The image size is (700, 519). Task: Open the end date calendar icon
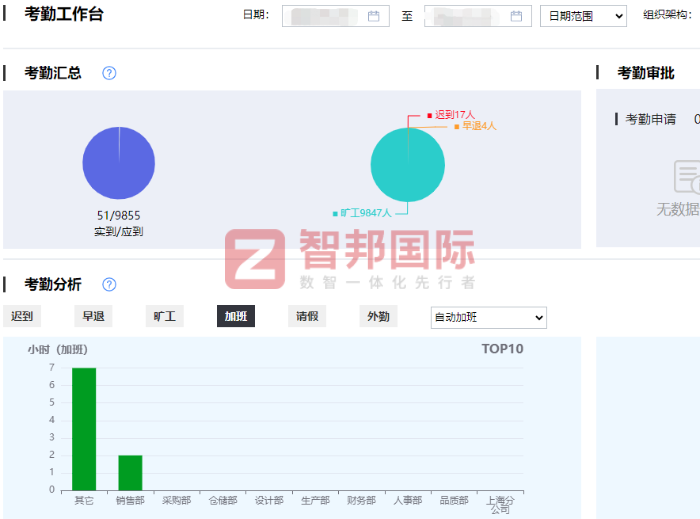pos(516,16)
